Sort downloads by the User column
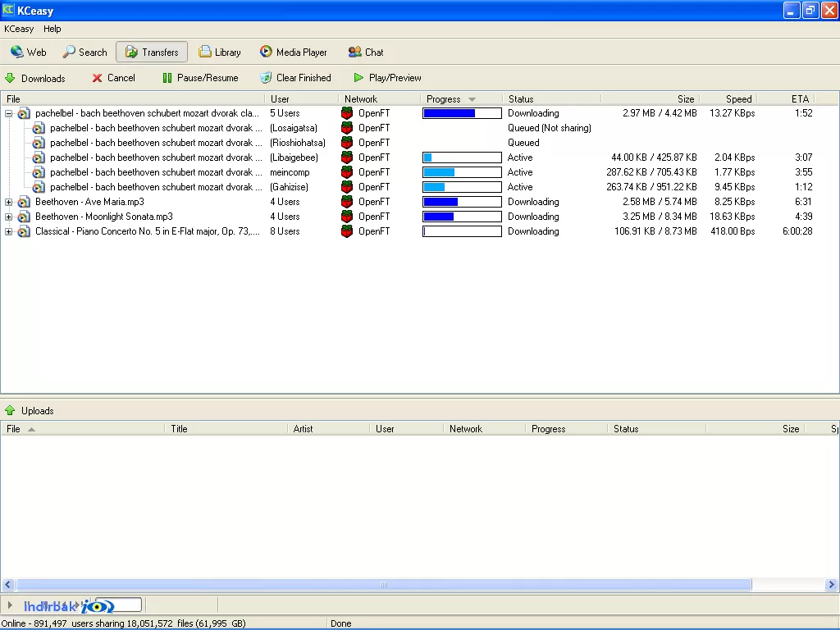This screenshot has width=840, height=630. [301, 99]
